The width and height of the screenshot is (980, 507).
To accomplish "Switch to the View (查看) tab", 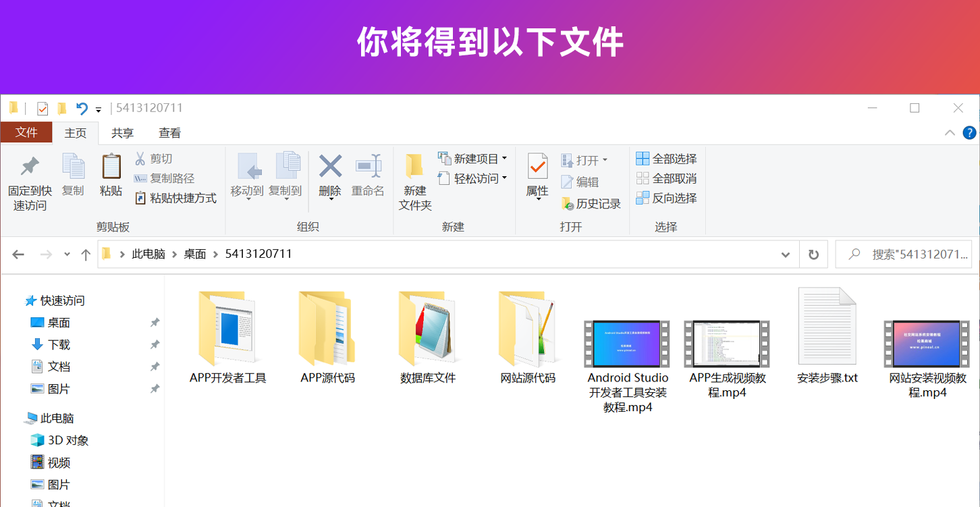I will 169,133.
